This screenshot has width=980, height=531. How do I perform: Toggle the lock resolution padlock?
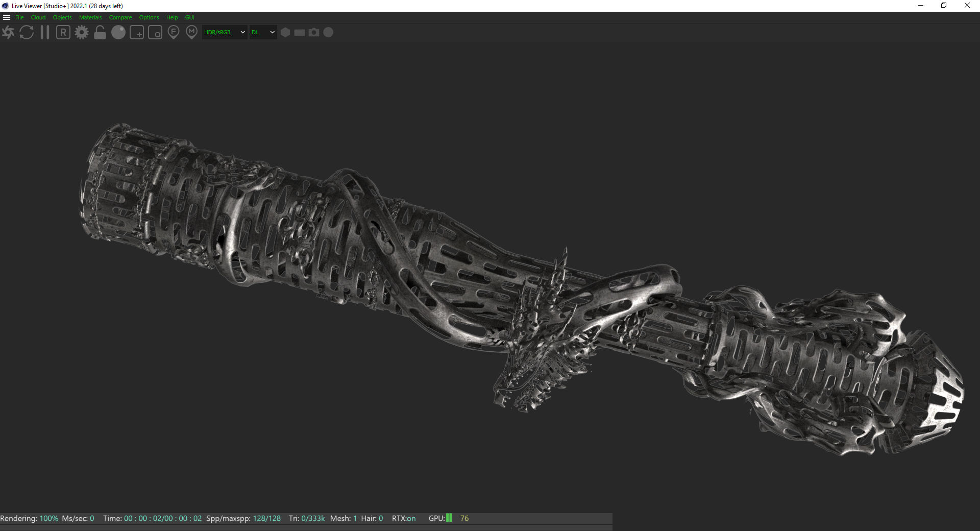pos(100,33)
